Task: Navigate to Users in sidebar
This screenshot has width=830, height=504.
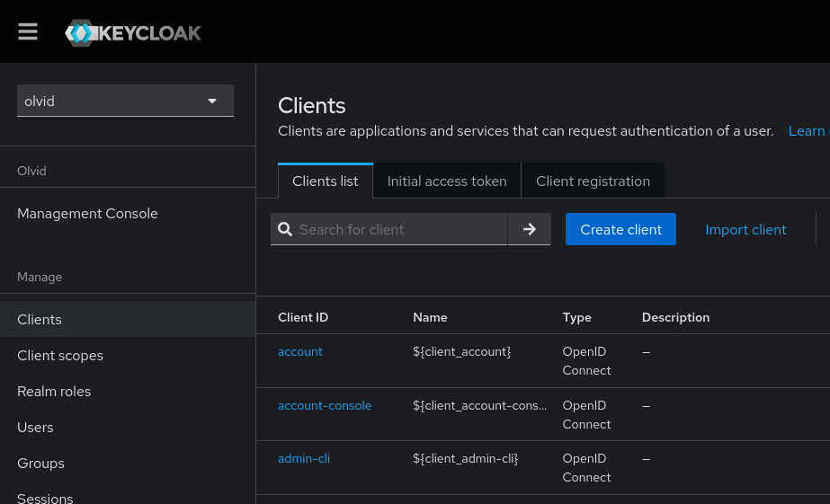Action: click(x=35, y=428)
